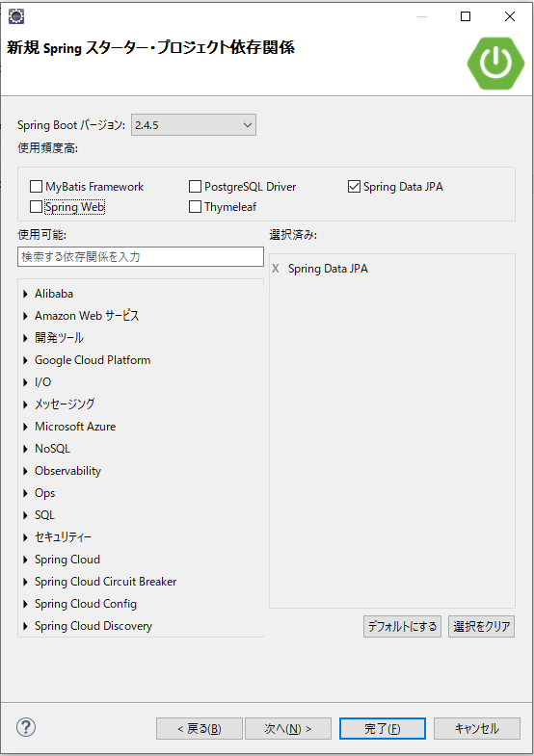
Task: Enable the PostgreSQL Driver checkbox
Action: click(x=195, y=187)
